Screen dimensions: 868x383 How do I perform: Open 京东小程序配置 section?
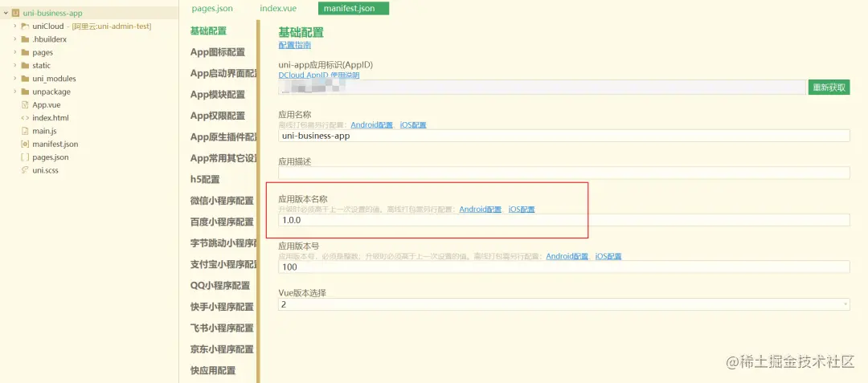222,349
